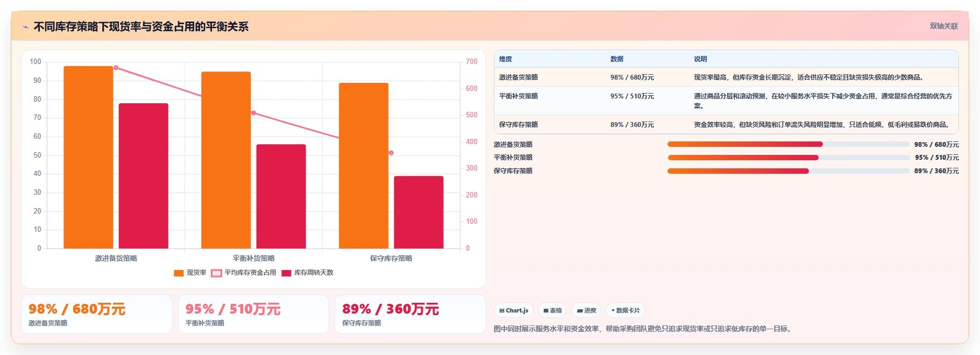The image size is (980, 355).
Task: Click the line point above 平衡补货策略
Action: pos(253,113)
